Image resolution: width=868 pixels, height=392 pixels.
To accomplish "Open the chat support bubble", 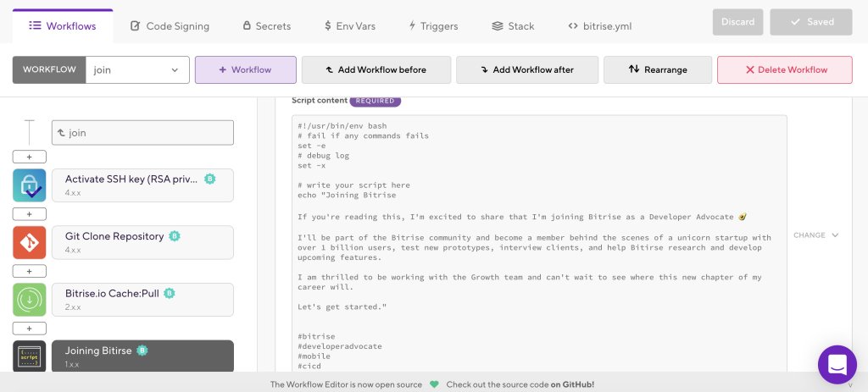I will (837, 365).
